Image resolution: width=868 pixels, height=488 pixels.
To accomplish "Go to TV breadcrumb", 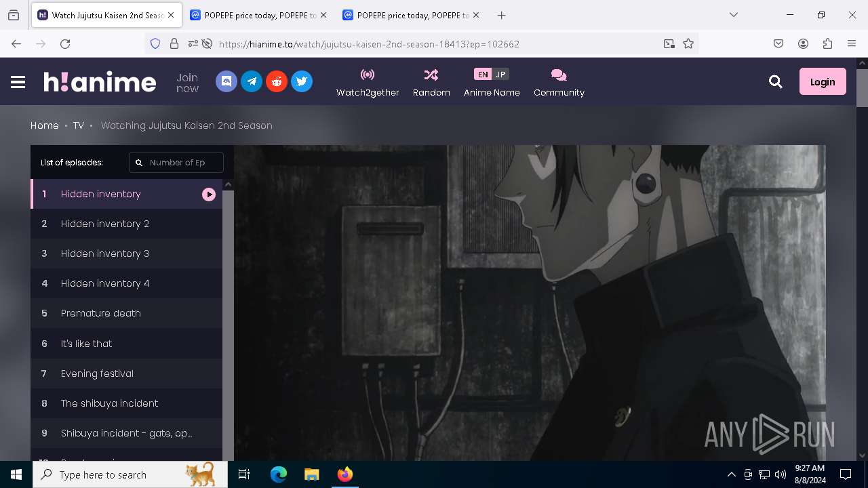I will click(x=79, y=125).
